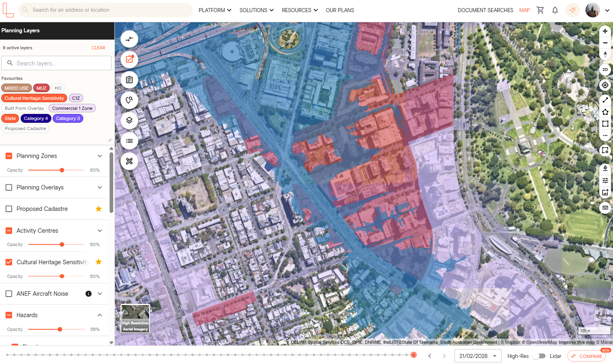This screenshot has width=613, height=364.
Task: Toggle Hazards layer checkbox
Action: 9,315
